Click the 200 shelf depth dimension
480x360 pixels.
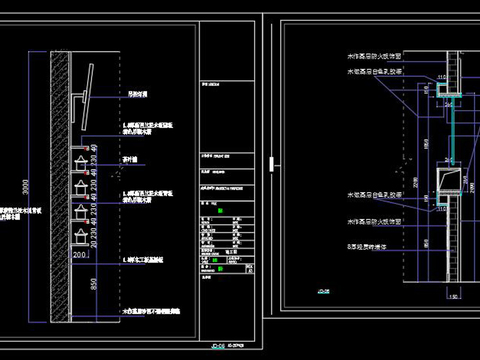(x=79, y=255)
